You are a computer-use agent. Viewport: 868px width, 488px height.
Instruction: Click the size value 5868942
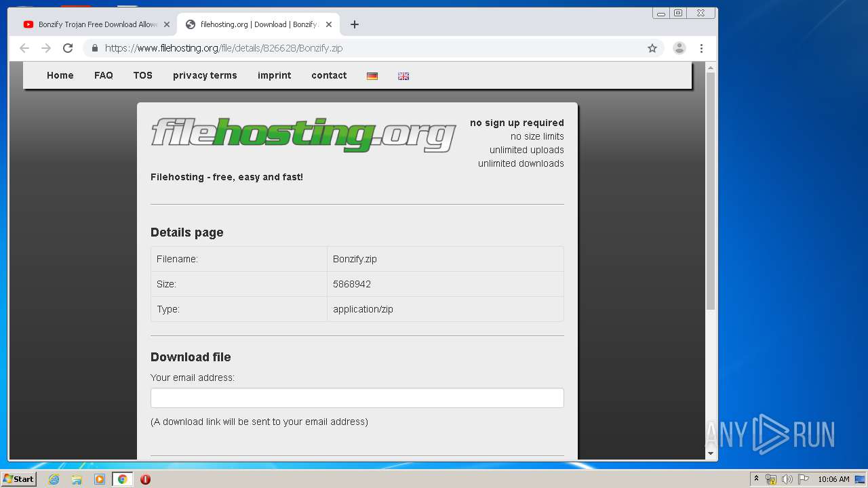point(352,284)
